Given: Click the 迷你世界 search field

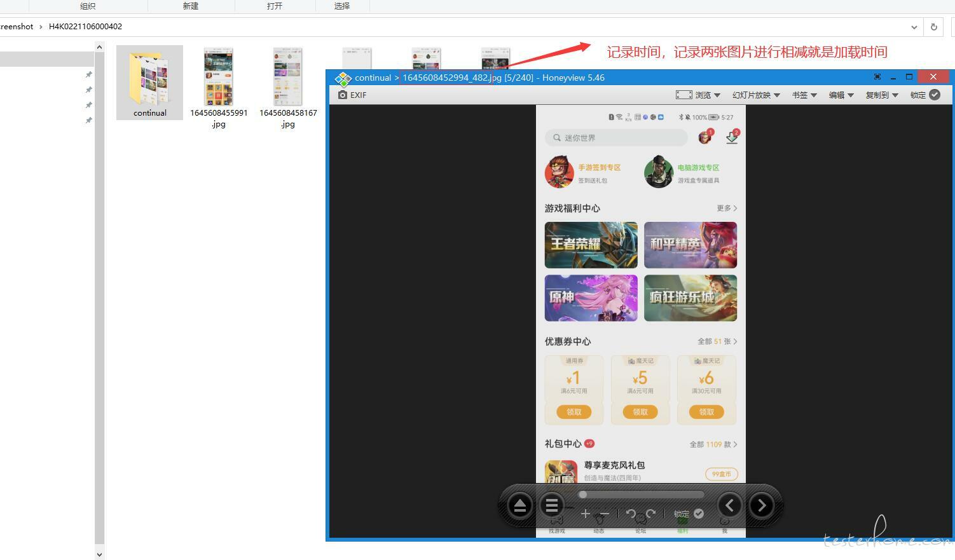Looking at the screenshot, I should click(616, 138).
